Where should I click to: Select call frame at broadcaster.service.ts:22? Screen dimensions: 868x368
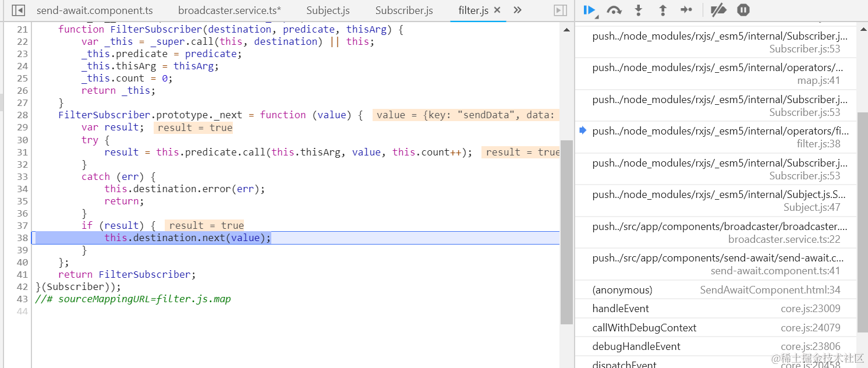pos(715,232)
